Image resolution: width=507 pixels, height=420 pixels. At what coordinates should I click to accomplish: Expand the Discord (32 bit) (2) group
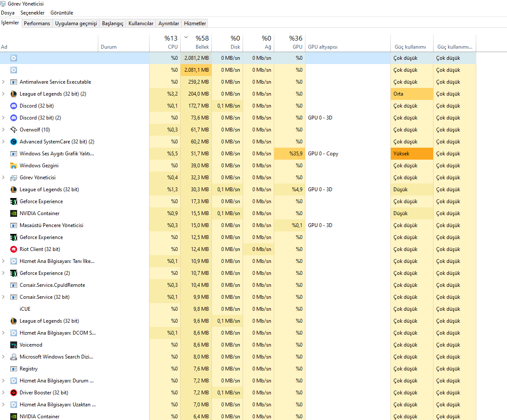click(3, 118)
